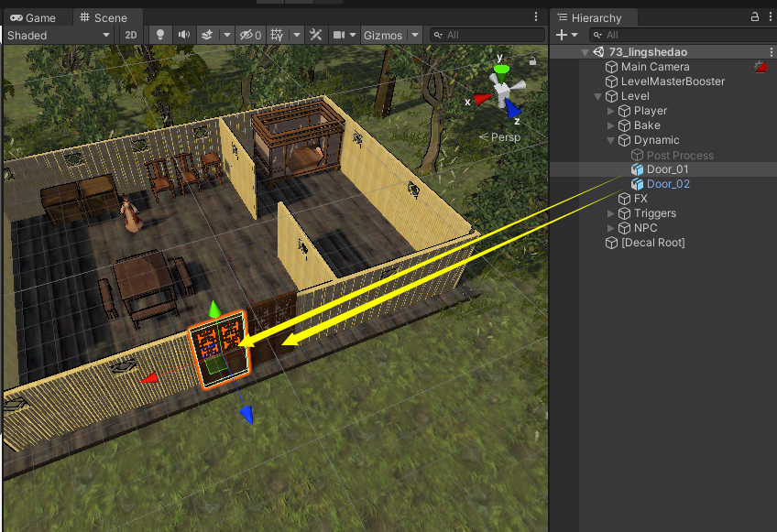This screenshot has width=777, height=532.
Task: Click the Hierarchy search field
Action: [684, 35]
